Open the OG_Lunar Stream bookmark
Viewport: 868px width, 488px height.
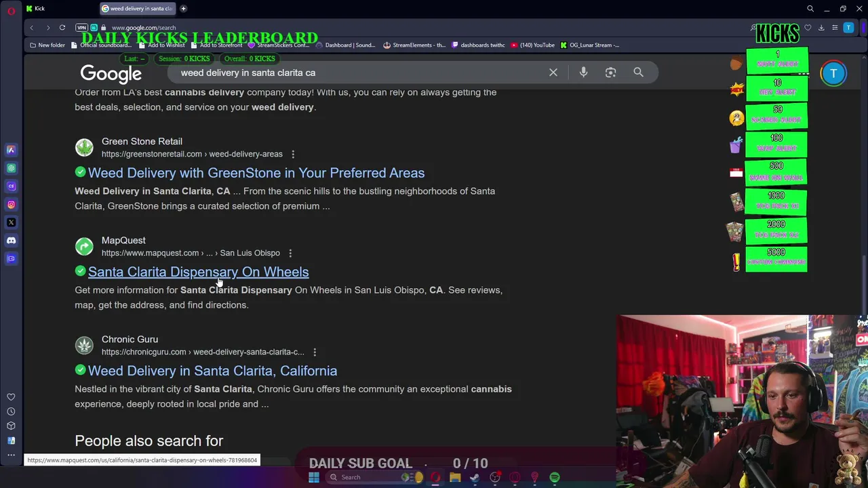(x=590, y=45)
